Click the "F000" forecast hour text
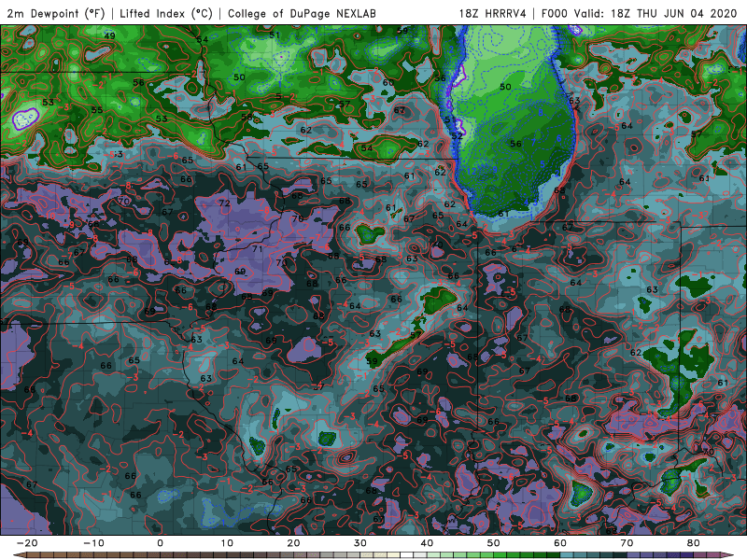 pyautogui.click(x=555, y=13)
